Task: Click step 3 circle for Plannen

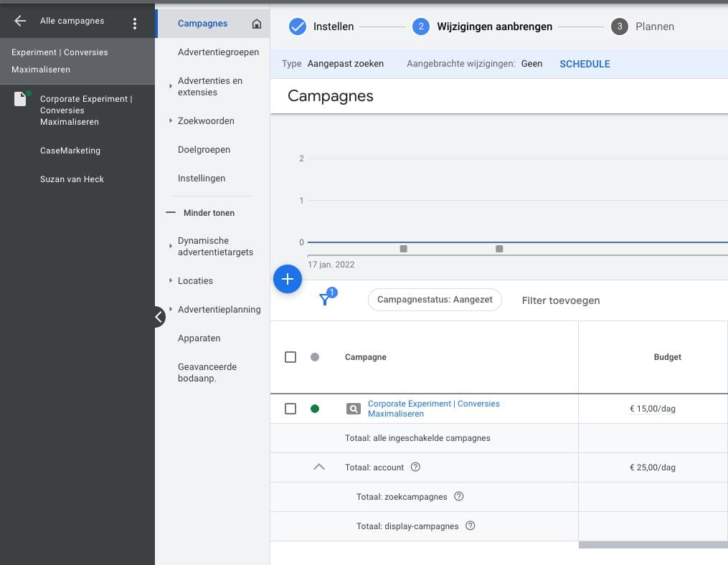Action: [620, 27]
